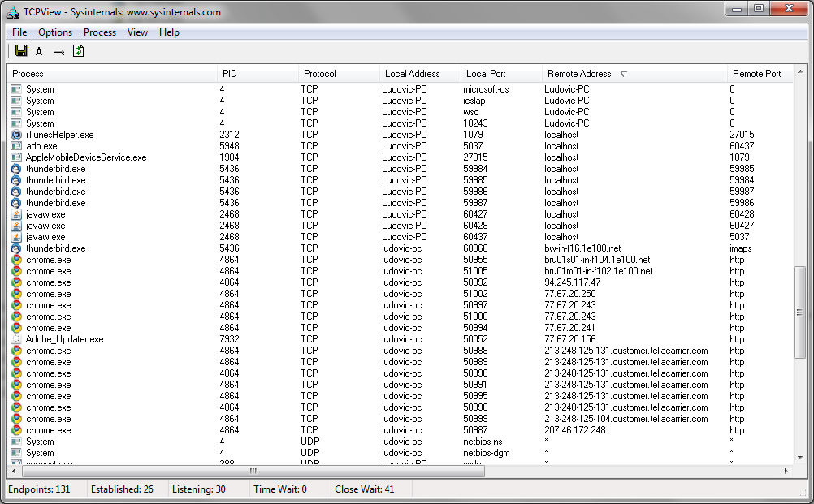Open the File menu
This screenshot has width=814, height=504.
pyautogui.click(x=19, y=32)
